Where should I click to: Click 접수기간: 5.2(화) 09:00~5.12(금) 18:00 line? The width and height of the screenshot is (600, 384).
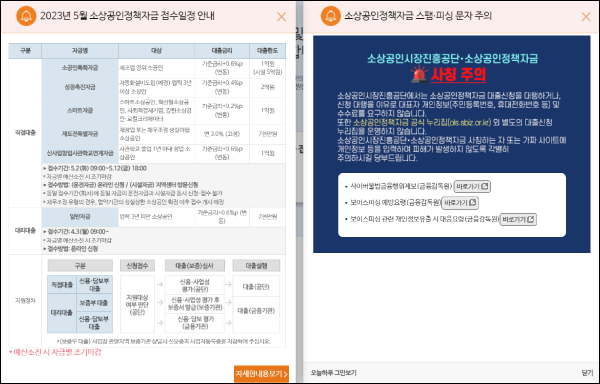[x=95, y=168]
